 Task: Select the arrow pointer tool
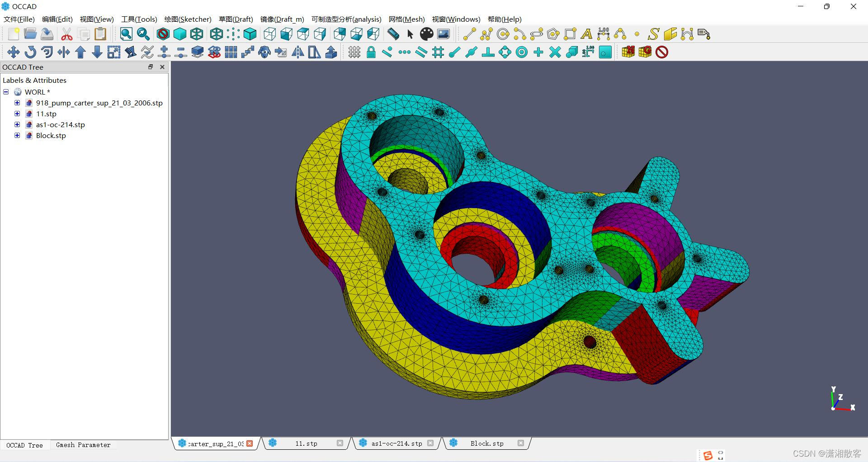coord(410,34)
